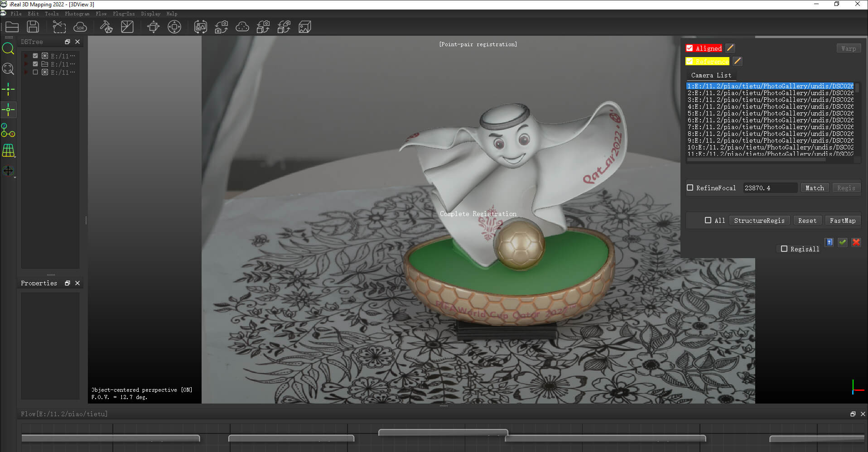868x452 pixels.
Task: Activate the cube move/translate tool
Action: 153,27
